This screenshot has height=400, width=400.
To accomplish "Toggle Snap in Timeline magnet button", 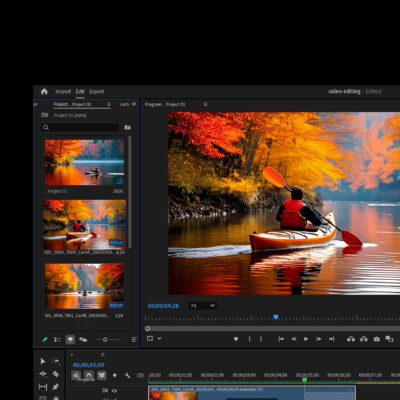I will click(x=89, y=375).
